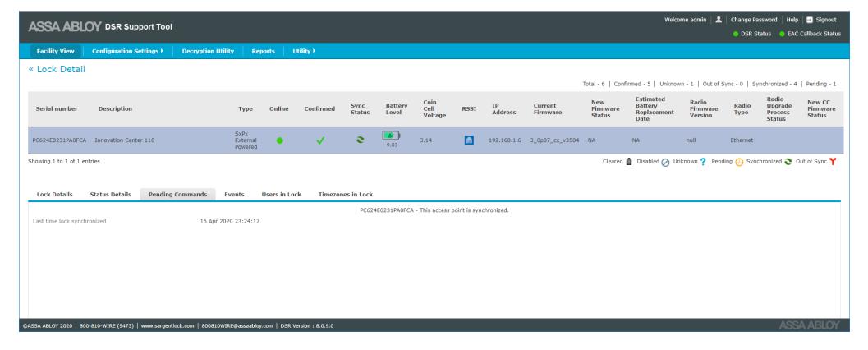Click the Confirmed - 5 summary count
The image size is (868, 350).
[x=632, y=84]
